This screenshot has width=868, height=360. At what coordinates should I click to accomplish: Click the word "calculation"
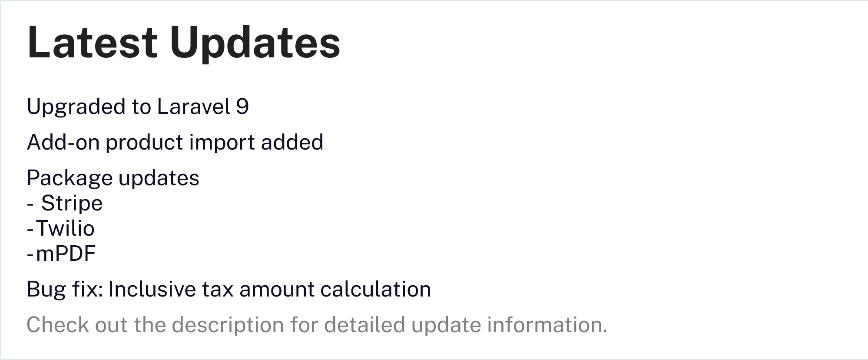pyautogui.click(x=376, y=289)
